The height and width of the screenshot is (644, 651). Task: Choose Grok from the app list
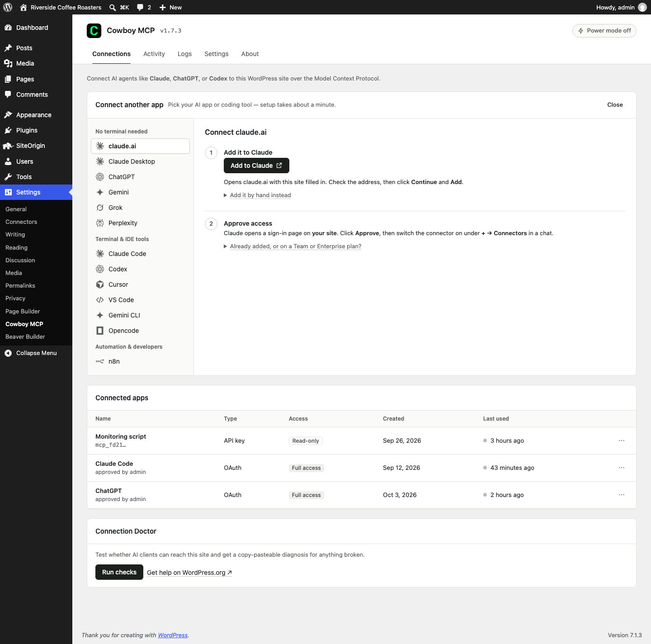point(140,208)
